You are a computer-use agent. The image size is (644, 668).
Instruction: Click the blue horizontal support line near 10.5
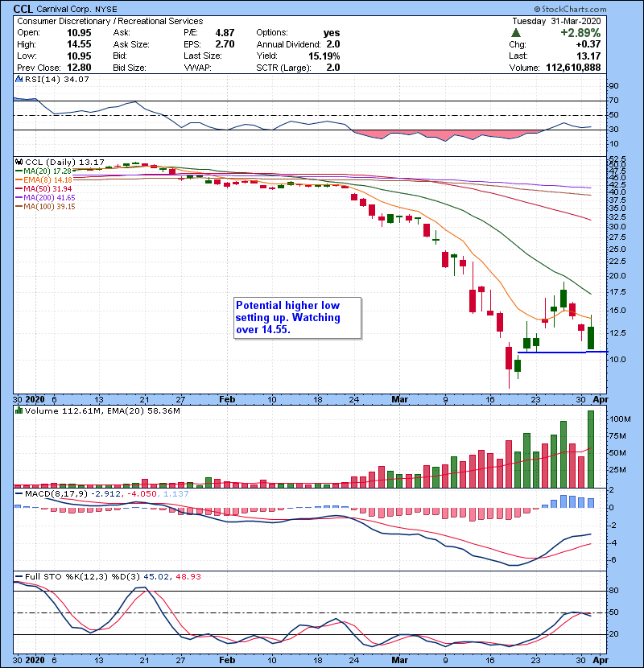pyautogui.click(x=563, y=353)
